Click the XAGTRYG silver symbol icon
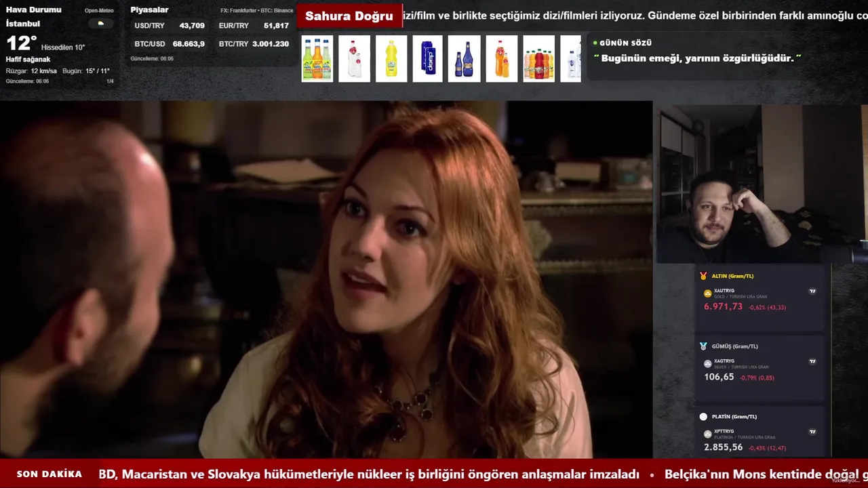 [x=708, y=364]
